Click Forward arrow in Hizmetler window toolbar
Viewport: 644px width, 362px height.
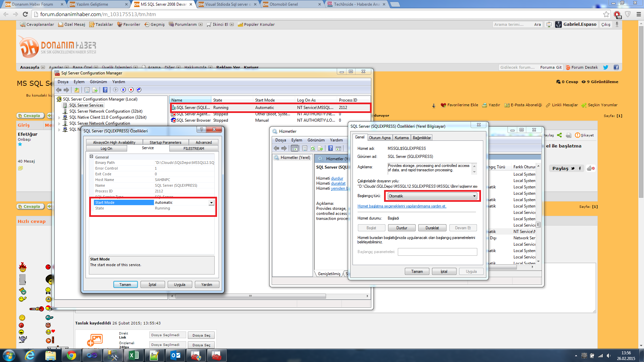click(284, 148)
